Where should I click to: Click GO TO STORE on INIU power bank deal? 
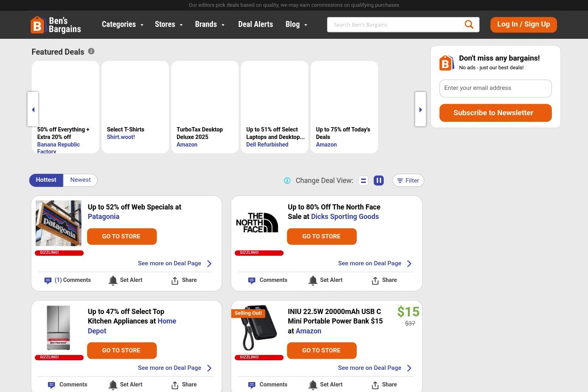(322, 350)
